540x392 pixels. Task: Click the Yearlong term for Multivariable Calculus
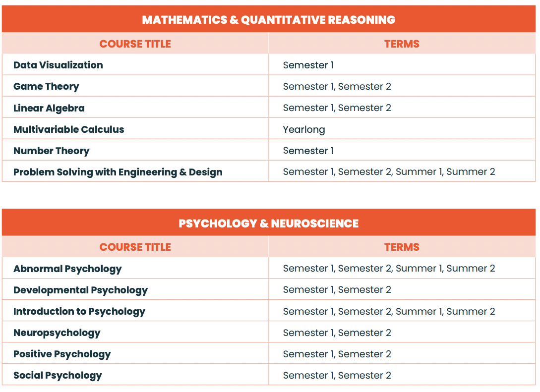(304, 129)
